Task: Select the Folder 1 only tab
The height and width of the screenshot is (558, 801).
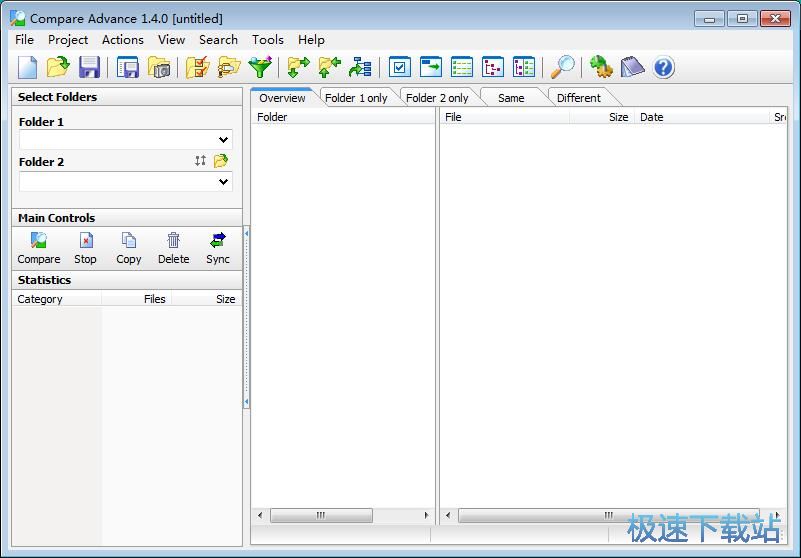Action: click(x=356, y=98)
